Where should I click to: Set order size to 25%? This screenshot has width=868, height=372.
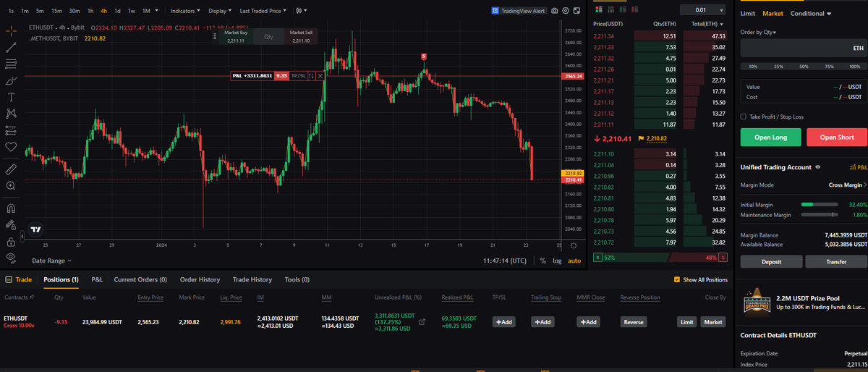click(x=778, y=66)
